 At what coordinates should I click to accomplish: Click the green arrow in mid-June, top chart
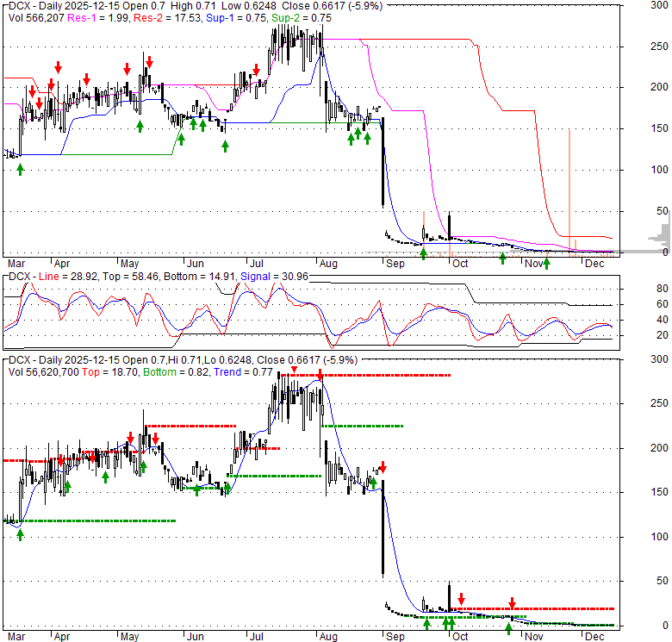(x=225, y=146)
